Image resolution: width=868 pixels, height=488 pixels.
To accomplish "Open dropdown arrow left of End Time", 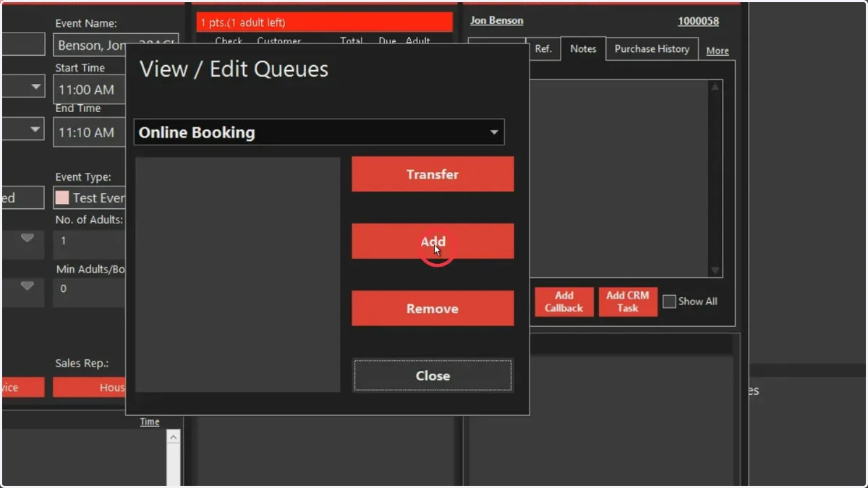I will click(x=36, y=129).
